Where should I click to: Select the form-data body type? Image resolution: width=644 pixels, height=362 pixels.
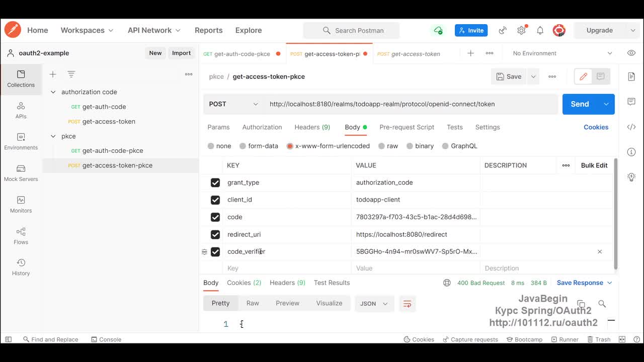click(x=259, y=146)
